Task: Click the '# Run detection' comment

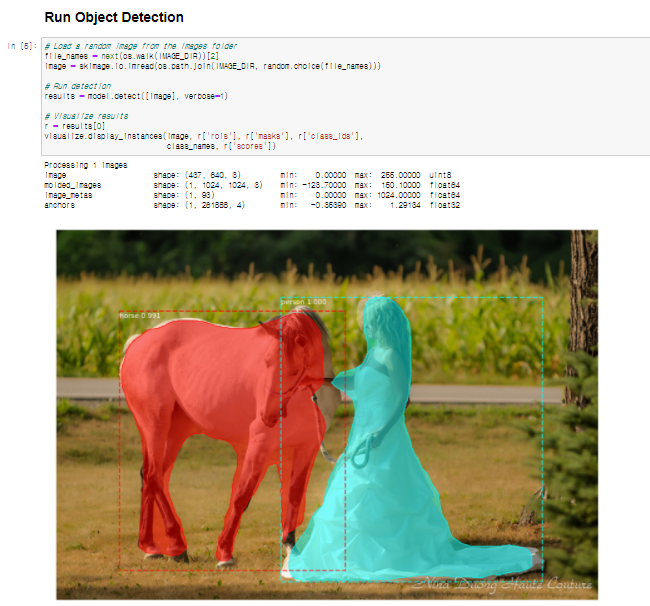Action: tap(78, 86)
